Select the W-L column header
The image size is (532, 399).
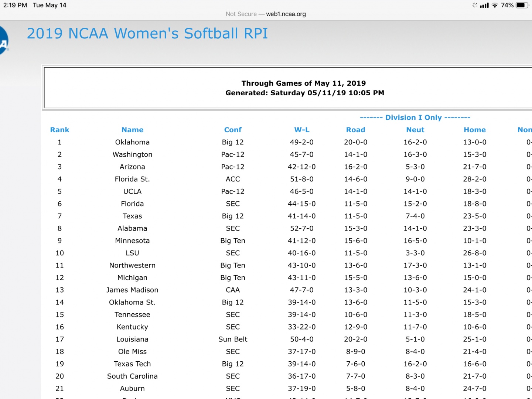[302, 130]
